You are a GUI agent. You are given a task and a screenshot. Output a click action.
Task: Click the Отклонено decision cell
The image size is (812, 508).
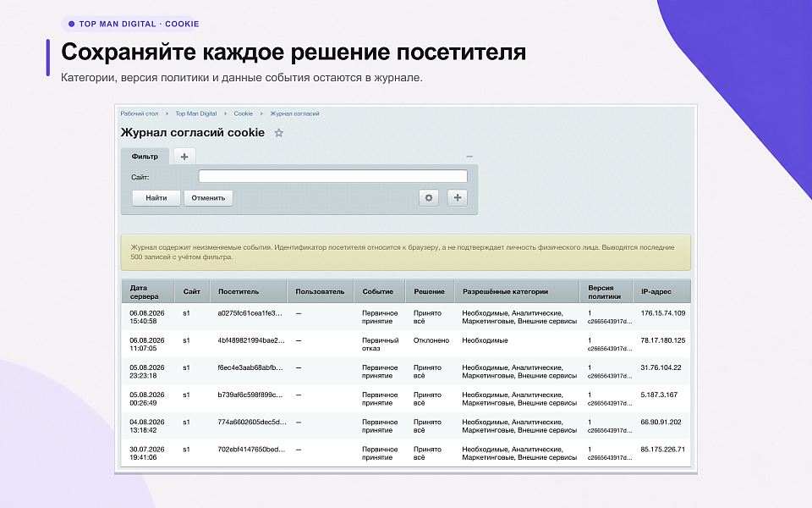coord(431,340)
